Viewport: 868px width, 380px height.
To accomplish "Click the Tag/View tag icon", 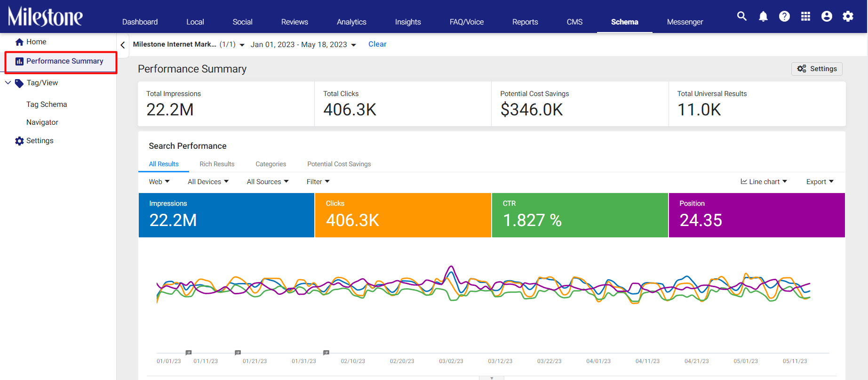I will pyautogui.click(x=19, y=83).
